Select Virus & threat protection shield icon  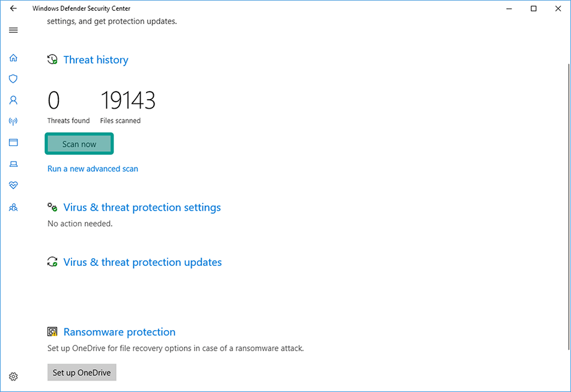tap(13, 79)
